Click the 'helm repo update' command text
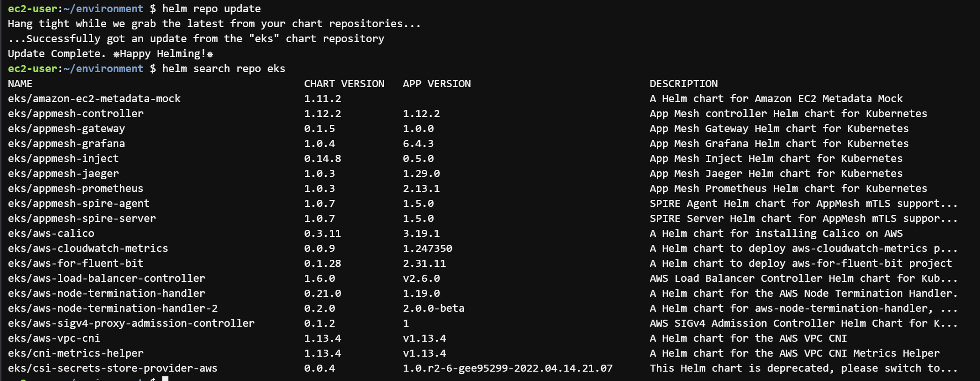 coord(211,9)
